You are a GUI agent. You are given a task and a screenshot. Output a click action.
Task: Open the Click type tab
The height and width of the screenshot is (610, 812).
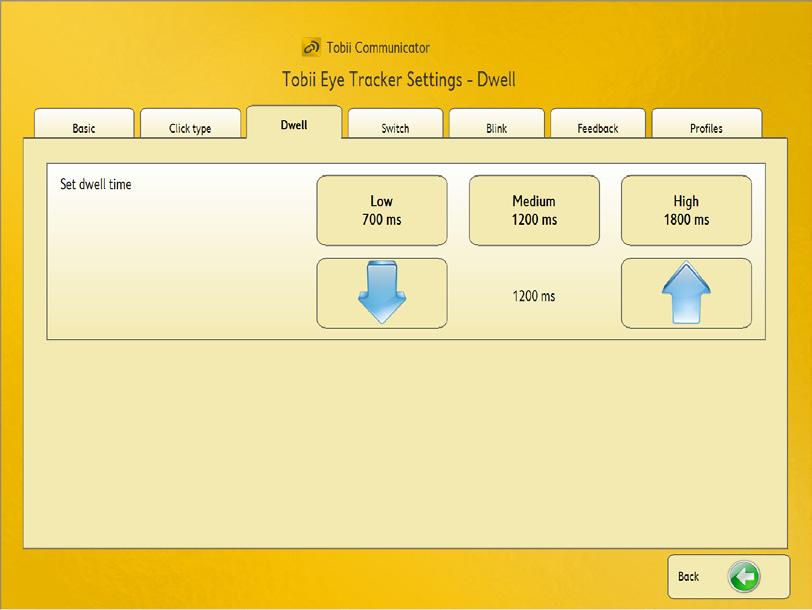(190, 123)
